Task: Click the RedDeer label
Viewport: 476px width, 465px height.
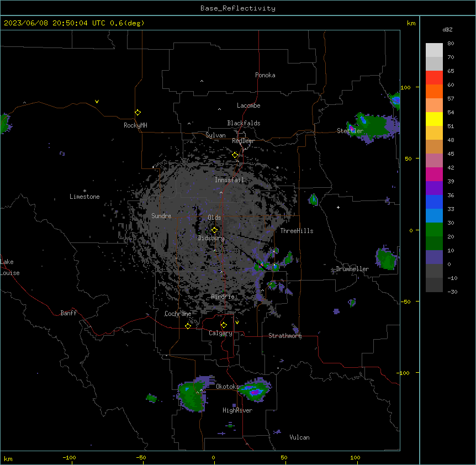Action: [x=243, y=141]
